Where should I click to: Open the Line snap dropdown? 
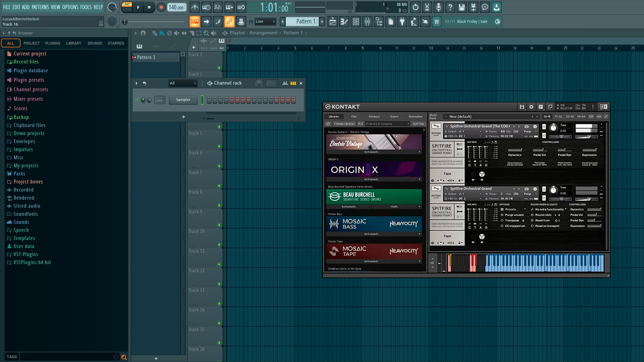265,22
